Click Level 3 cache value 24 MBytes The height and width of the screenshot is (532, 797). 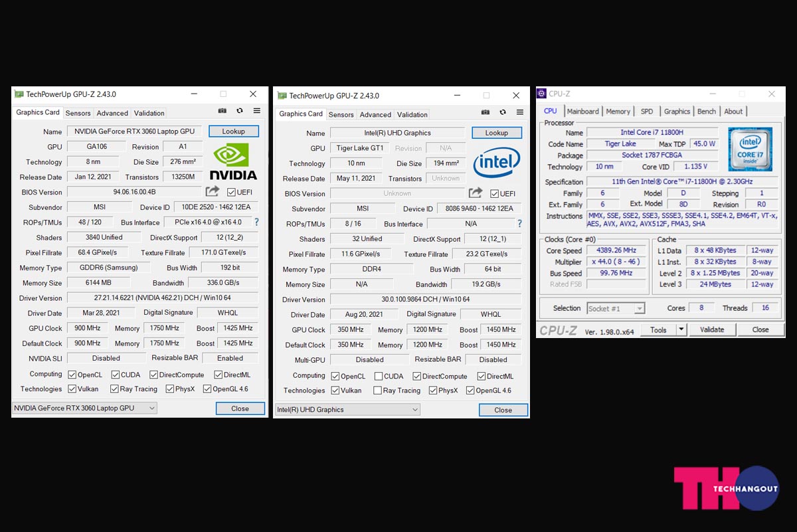pos(715,284)
